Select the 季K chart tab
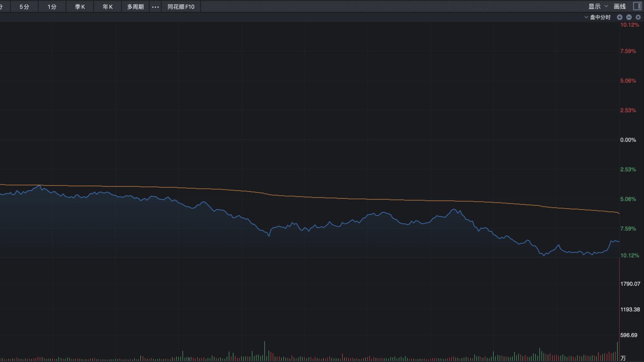 (80, 7)
